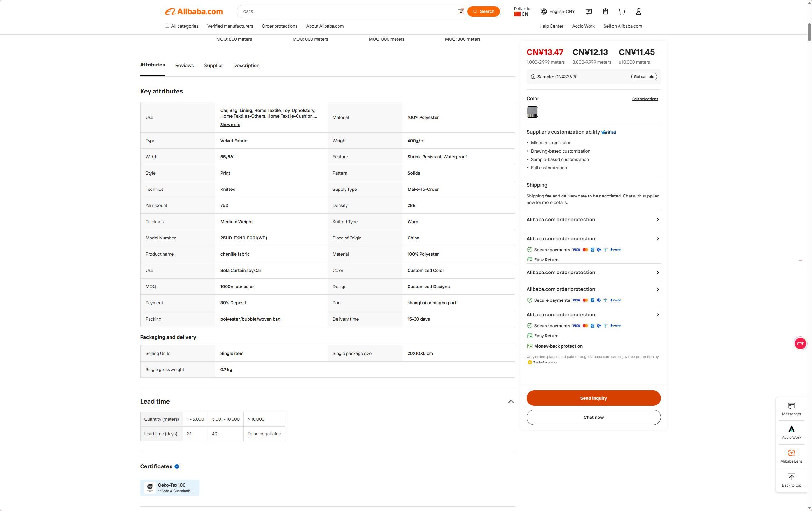Open orders clipboard icon in header
This screenshot has height=511, width=812.
(605, 11)
